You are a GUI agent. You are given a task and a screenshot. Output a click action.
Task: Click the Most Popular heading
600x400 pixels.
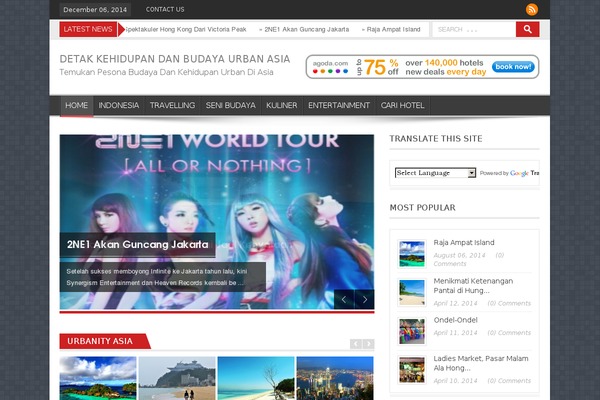tap(422, 207)
